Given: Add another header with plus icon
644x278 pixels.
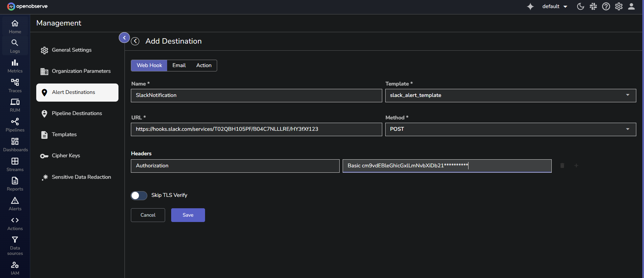Looking at the screenshot, I should coord(576,166).
